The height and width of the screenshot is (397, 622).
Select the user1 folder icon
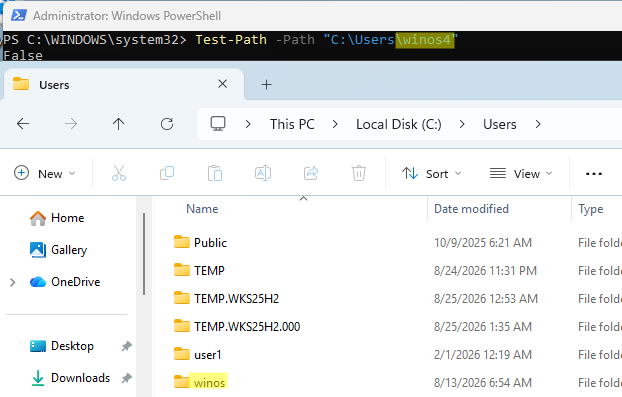click(182, 354)
